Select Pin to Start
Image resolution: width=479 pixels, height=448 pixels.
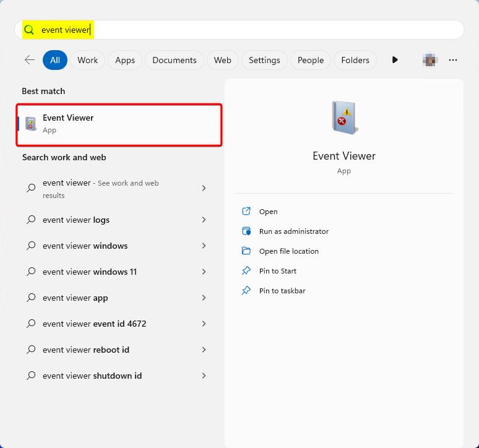(x=278, y=271)
